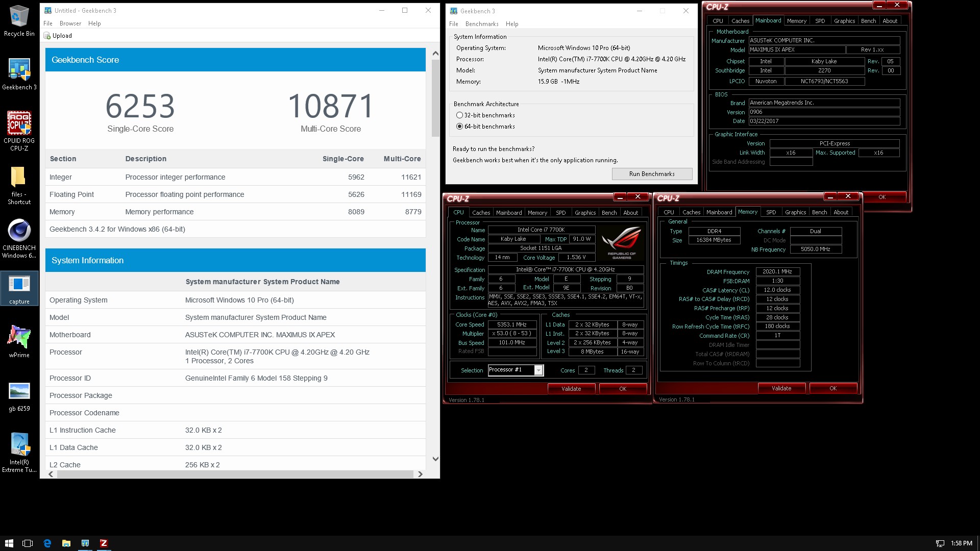Open the Recycle Bin desktop icon
The height and width of the screenshot is (551, 980).
point(19,20)
